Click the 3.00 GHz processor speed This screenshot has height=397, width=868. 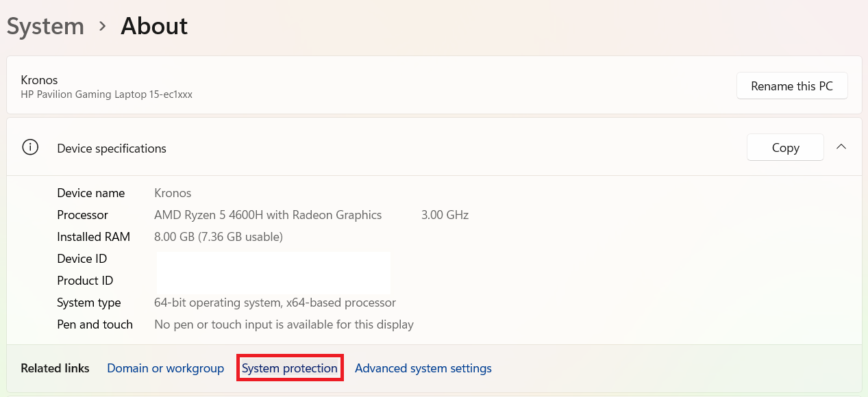(x=445, y=215)
